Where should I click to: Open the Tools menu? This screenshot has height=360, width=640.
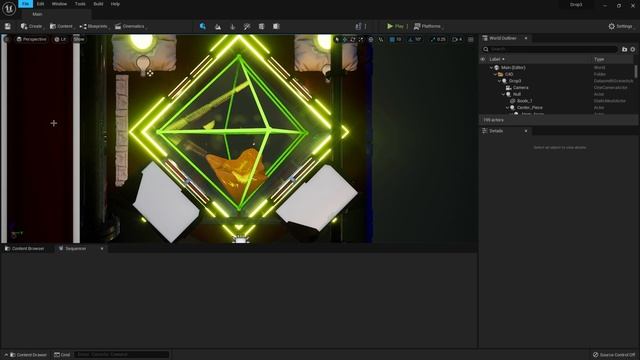(80, 4)
